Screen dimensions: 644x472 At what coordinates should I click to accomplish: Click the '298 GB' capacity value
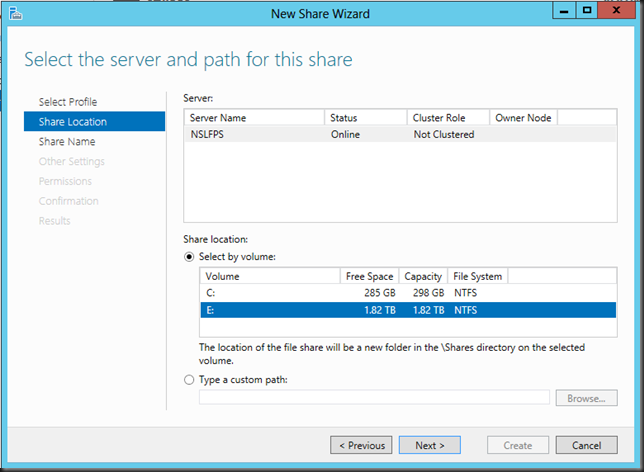pos(428,293)
